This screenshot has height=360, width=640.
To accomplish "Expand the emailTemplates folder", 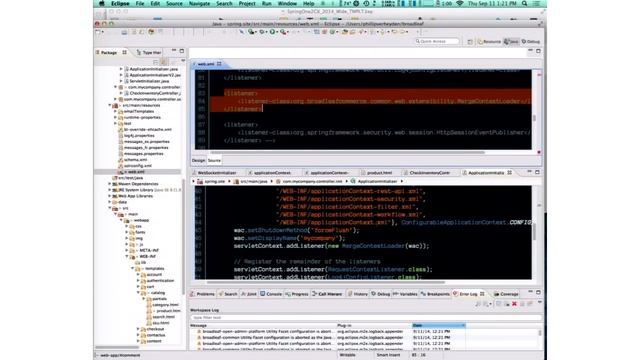I will pos(116,111).
